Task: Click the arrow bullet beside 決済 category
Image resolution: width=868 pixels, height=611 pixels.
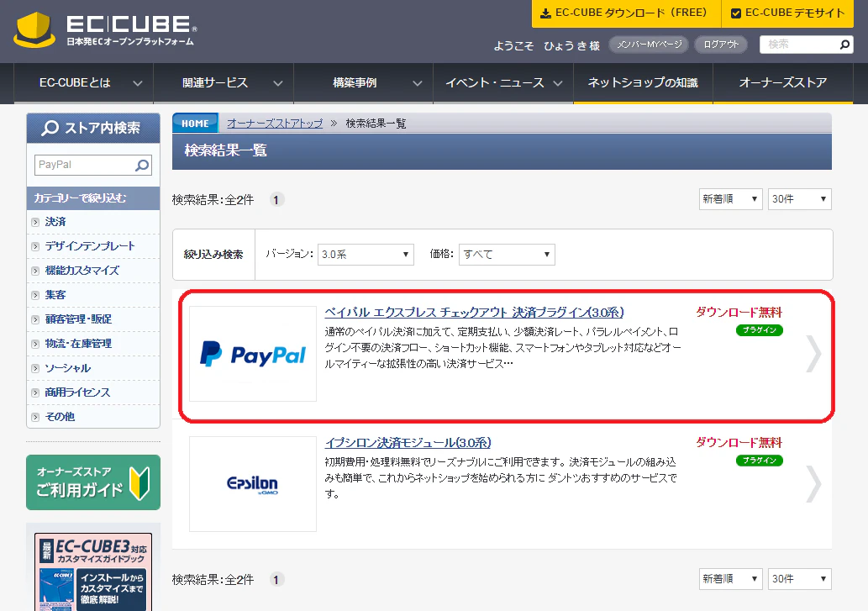Action: (x=35, y=222)
